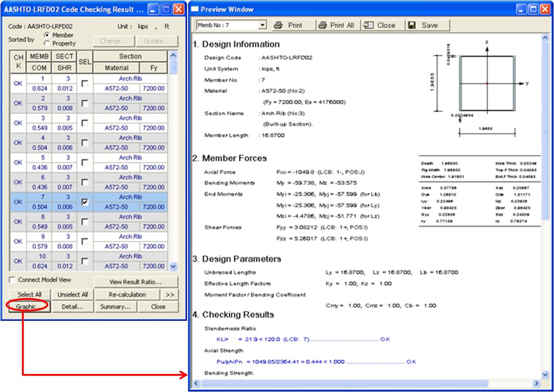Image resolution: width=554 pixels, height=392 pixels.
Task: Expand the dialog with the >> button
Action: click(x=170, y=295)
